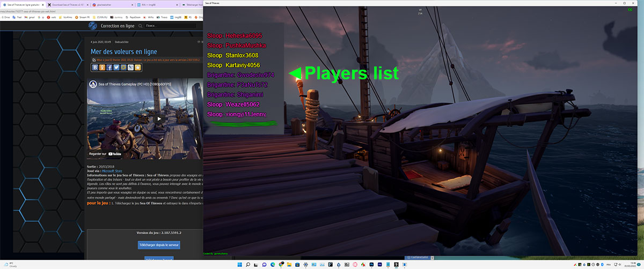The height and width of the screenshot is (269, 644).
Task: Close the gtacheatother browser tab
Action: (132, 5)
